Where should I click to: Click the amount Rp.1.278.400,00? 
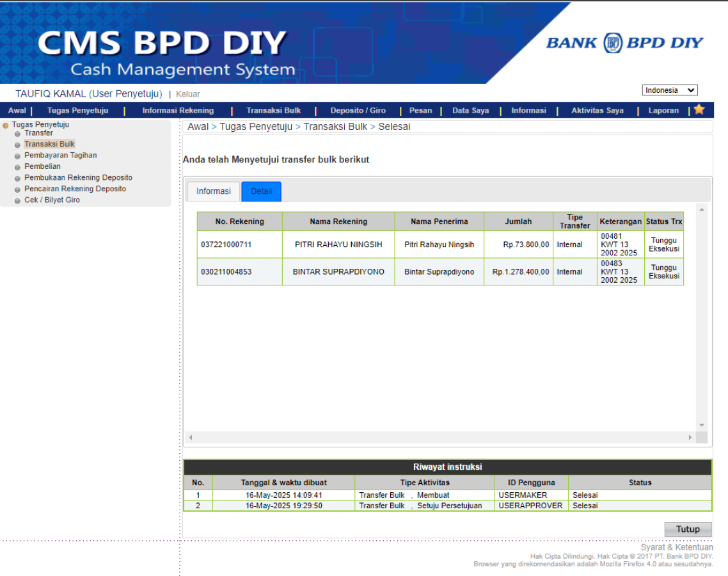(x=521, y=272)
